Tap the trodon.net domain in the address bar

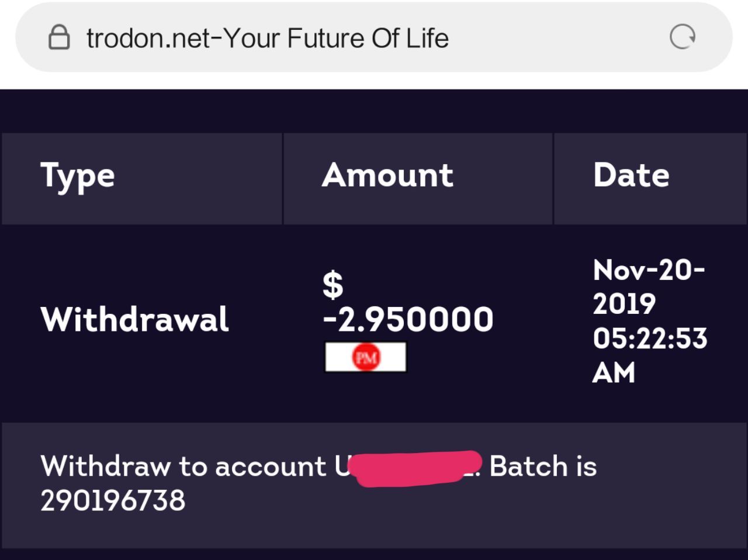(147, 39)
